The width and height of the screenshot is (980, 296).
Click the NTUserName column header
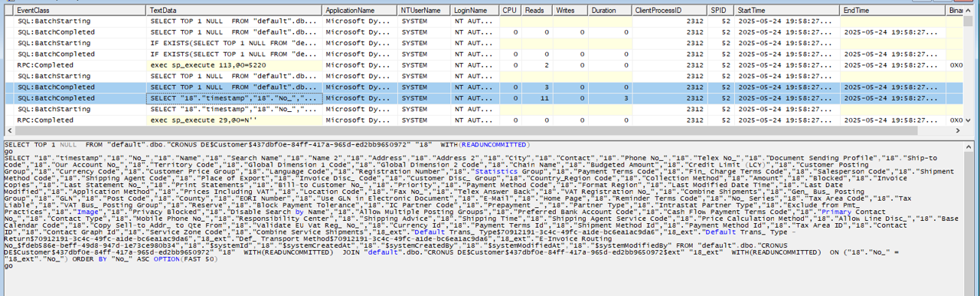[x=424, y=11]
